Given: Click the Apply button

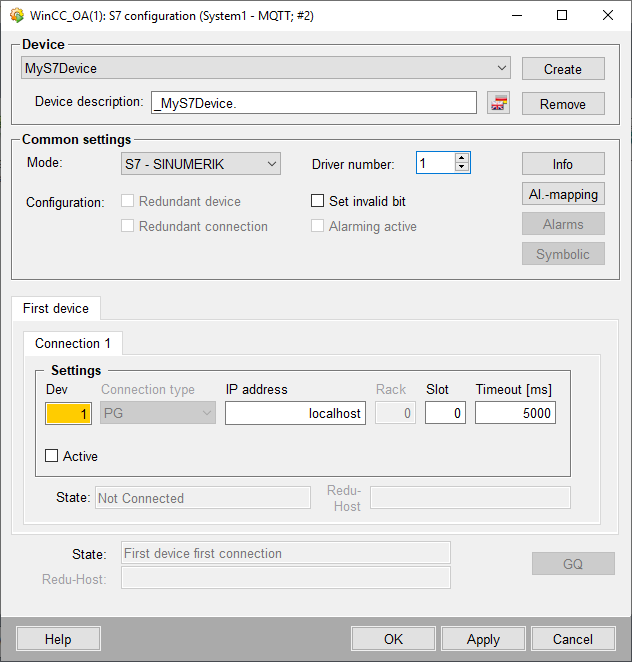Looking at the screenshot, I should pyautogui.click(x=483, y=639).
